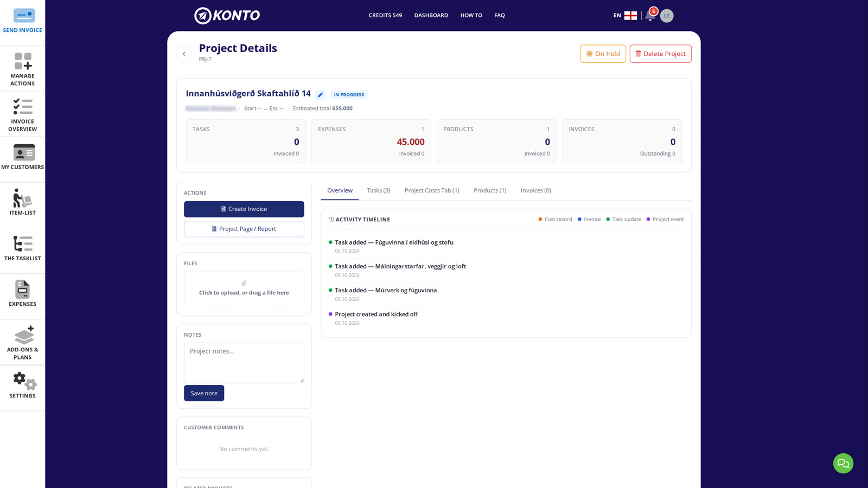Open Add-ons & Plans
This screenshot has height=488, width=868.
(22, 342)
